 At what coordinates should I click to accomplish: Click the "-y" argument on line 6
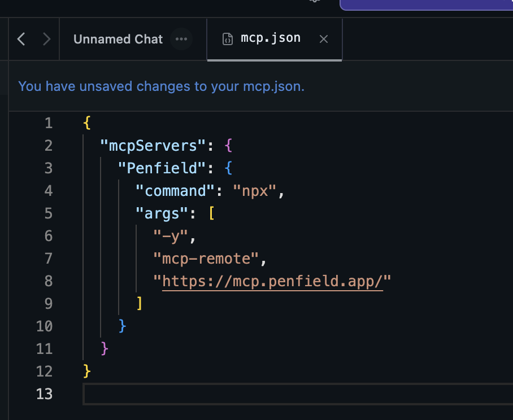(x=171, y=236)
